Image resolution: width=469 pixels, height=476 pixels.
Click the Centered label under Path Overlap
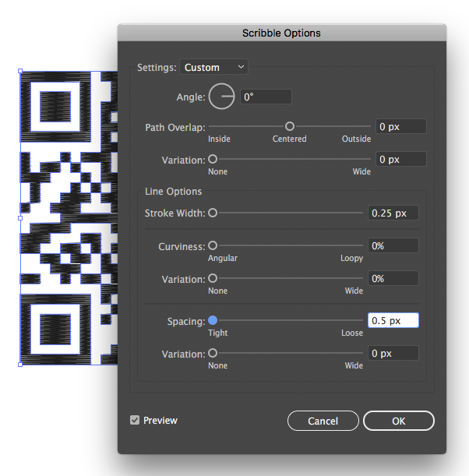coord(290,139)
